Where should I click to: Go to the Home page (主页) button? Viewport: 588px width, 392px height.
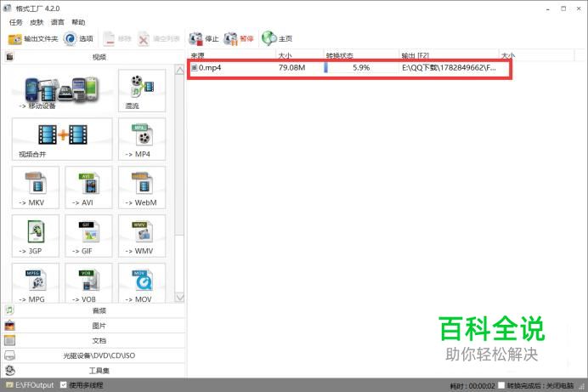pos(277,38)
